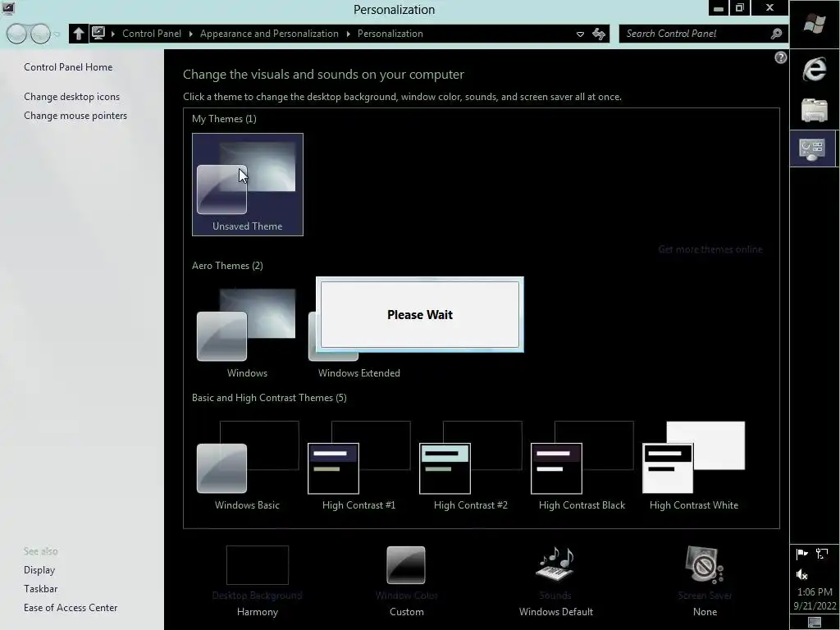This screenshot has width=840, height=630.
Task: Open Screen Saver settings
Action: [x=705, y=582]
